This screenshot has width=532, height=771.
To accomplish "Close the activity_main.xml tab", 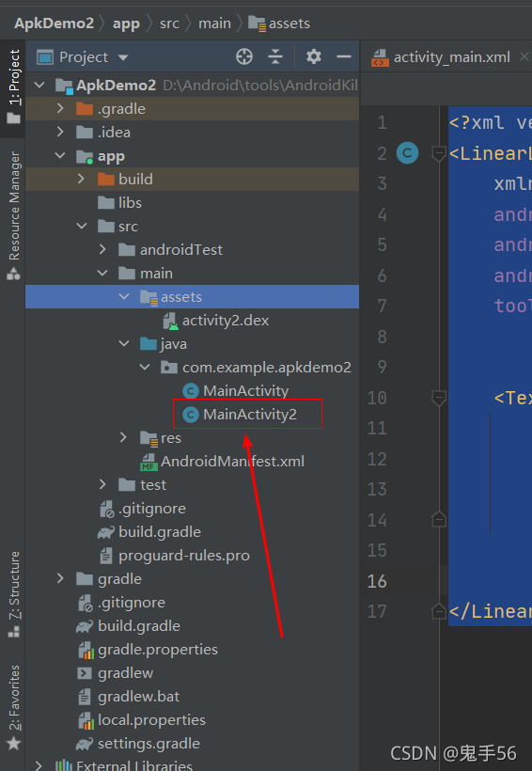I will point(524,57).
